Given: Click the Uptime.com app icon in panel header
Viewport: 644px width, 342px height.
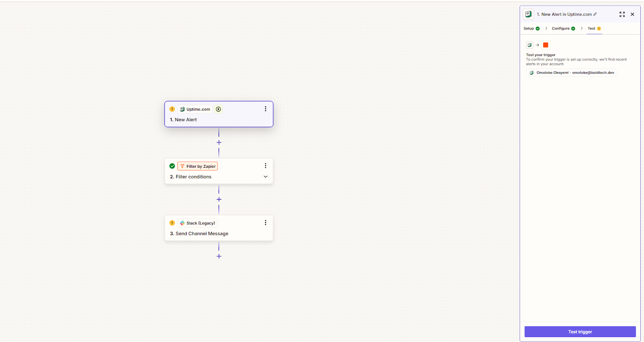Looking at the screenshot, I should point(528,14).
